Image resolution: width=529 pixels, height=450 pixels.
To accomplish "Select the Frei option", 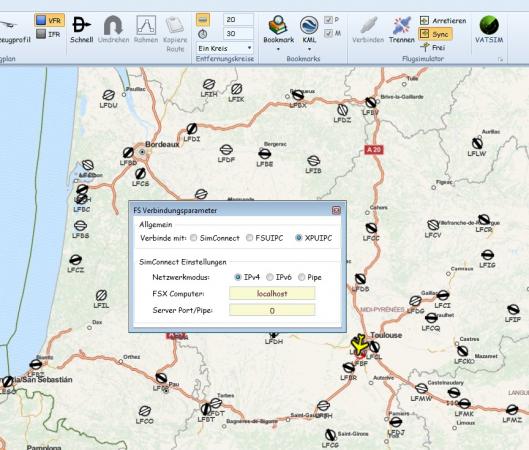I will pos(433,48).
